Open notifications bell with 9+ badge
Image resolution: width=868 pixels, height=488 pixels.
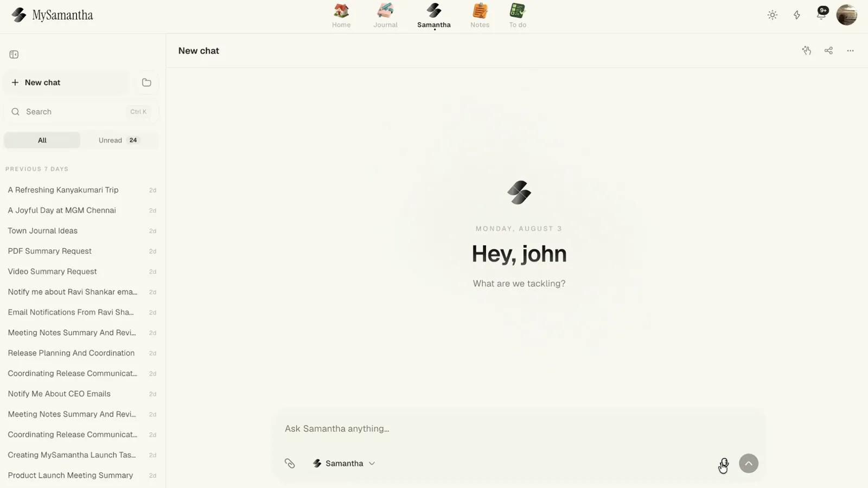click(x=821, y=14)
